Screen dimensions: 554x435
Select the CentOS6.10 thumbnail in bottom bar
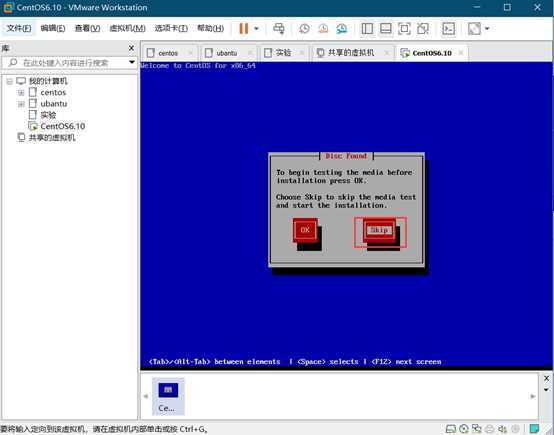coord(168,396)
